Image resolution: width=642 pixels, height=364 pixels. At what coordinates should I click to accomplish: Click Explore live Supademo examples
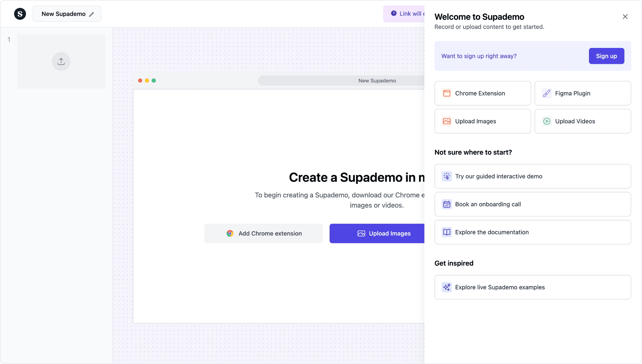532,287
